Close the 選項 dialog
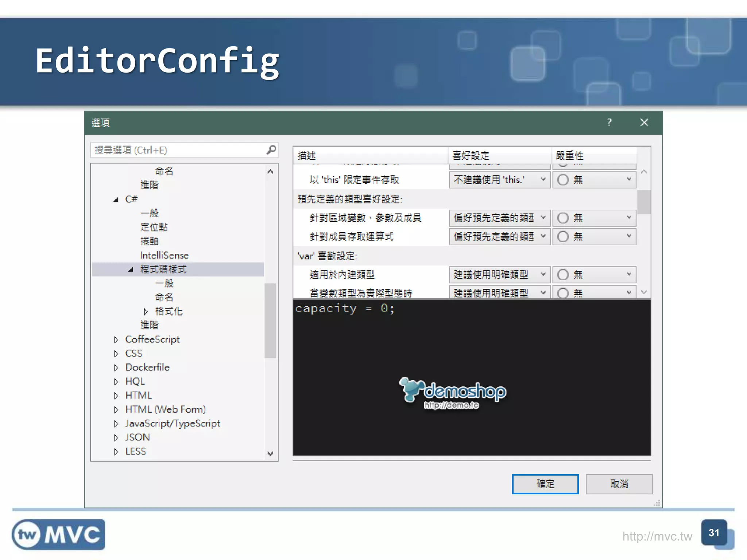This screenshot has width=747, height=560. pyautogui.click(x=644, y=122)
